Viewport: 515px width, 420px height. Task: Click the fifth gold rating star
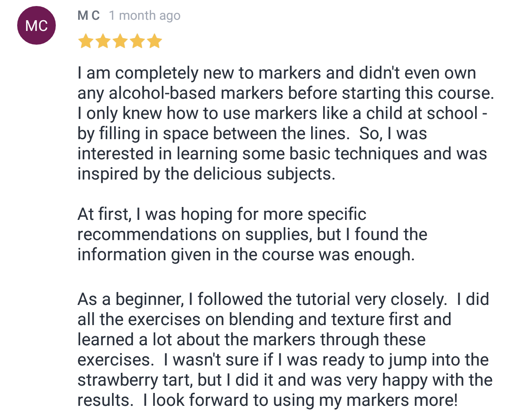coord(154,42)
